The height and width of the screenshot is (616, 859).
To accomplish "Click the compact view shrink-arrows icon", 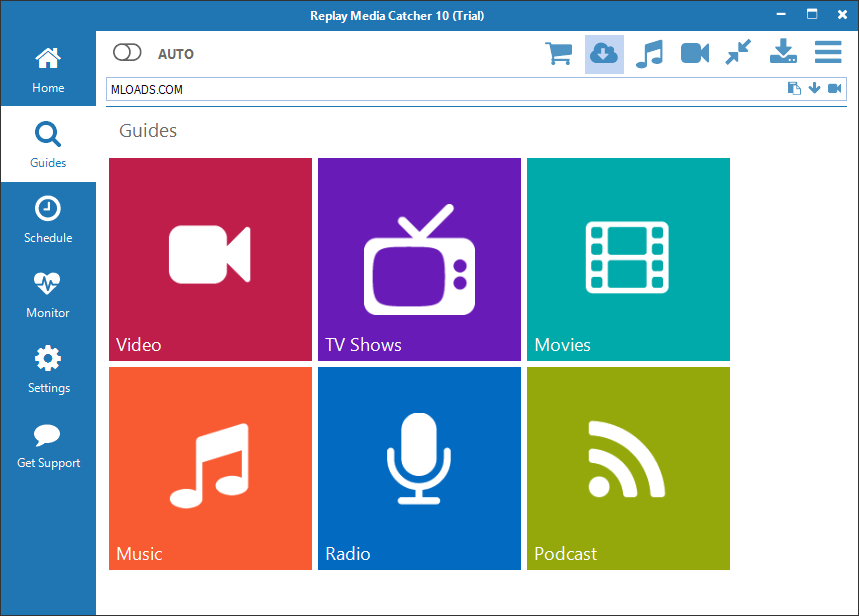I will click(738, 52).
